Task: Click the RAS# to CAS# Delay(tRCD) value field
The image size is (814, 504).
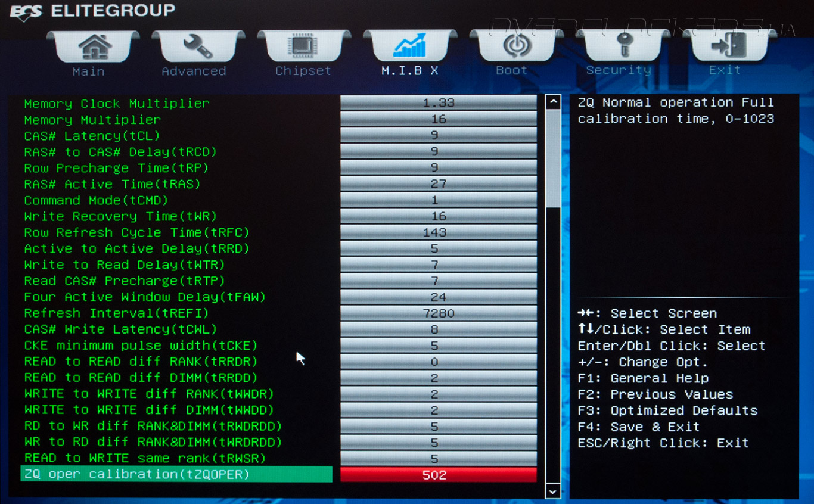Action: coord(439,151)
